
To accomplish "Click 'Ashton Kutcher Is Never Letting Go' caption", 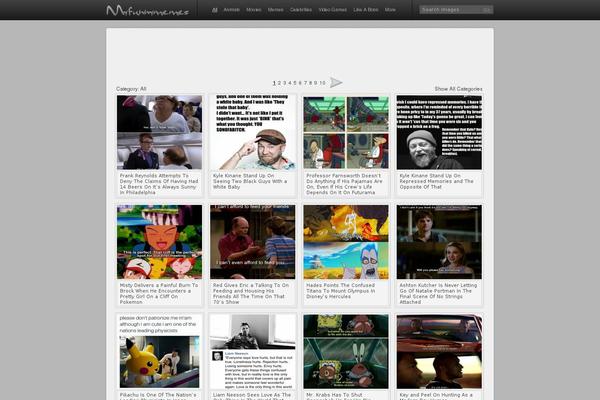I will click(x=438, y=294).
